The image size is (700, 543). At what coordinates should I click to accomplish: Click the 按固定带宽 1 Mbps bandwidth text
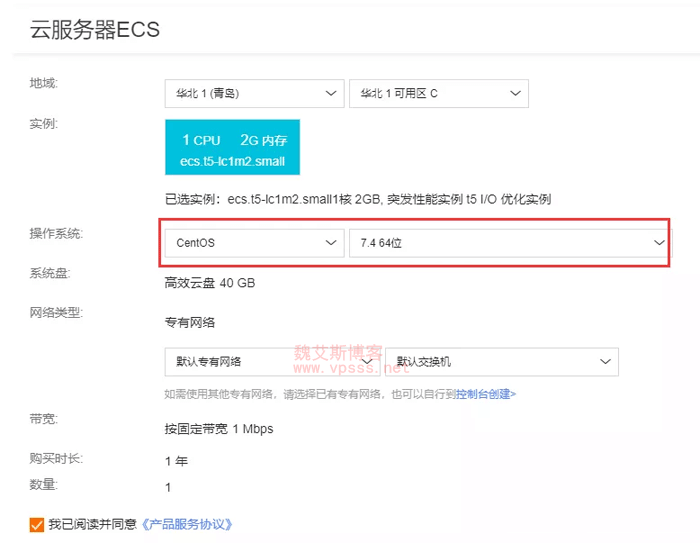219,429
